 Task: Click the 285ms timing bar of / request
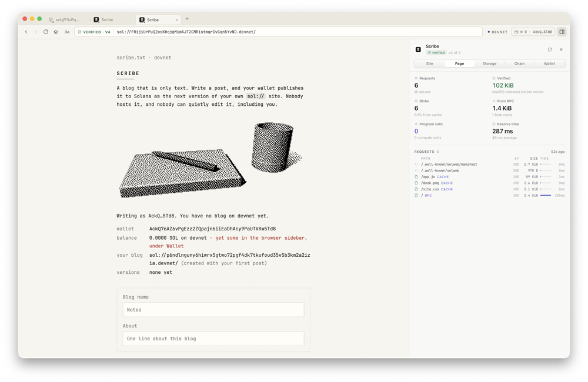pyautogui.click(x=546, y=195)
